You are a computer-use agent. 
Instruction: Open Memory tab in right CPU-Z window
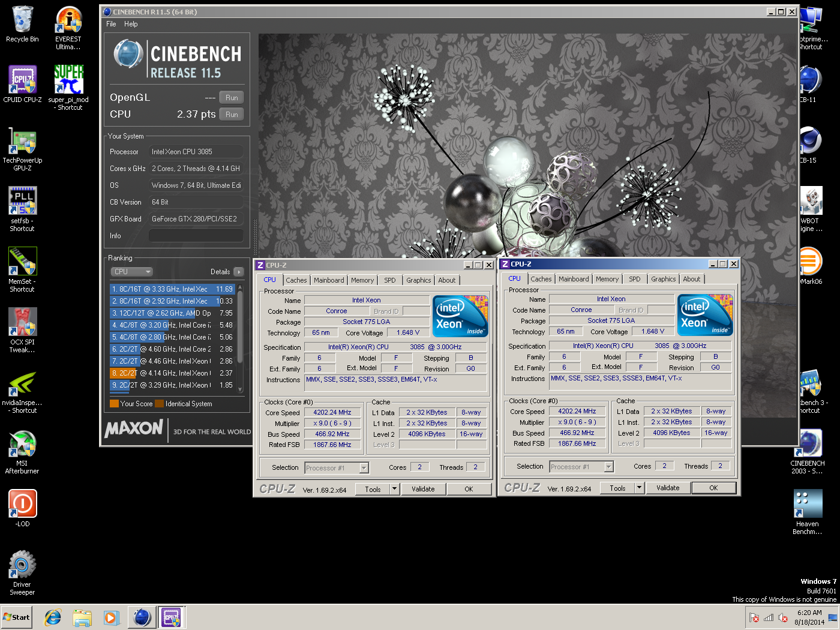[607, 279]
